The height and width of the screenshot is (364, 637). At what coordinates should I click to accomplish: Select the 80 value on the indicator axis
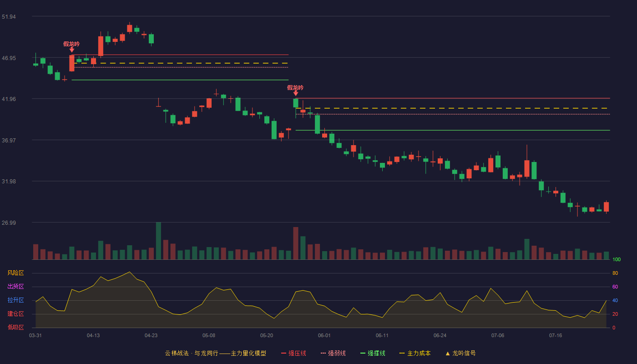pos(615,273)
